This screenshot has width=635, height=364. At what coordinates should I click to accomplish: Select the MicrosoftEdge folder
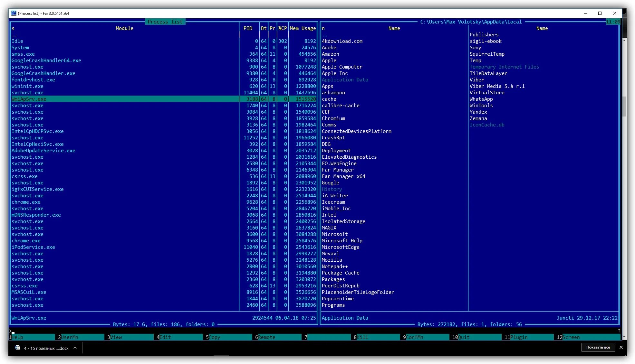click(341, 247)
